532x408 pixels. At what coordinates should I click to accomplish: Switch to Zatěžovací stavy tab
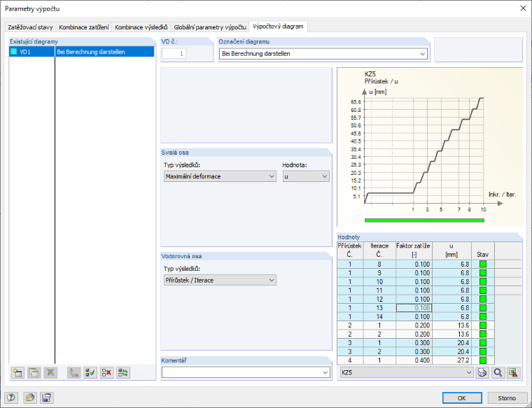pos(30,27)
